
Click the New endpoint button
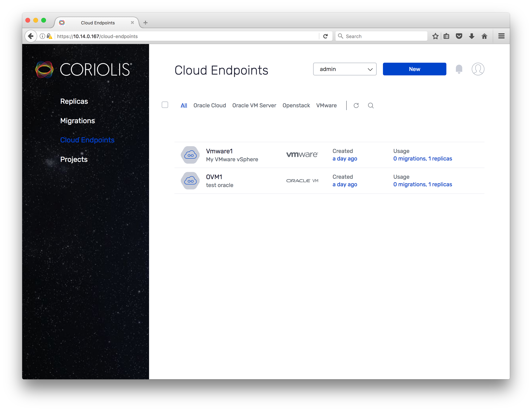click(414, 69)
